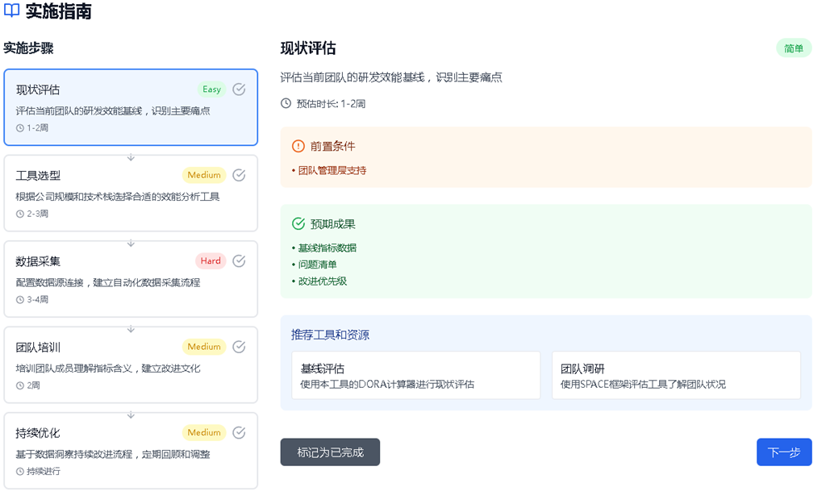Click the 团队管理层支持 prerequisite text

(x=332, y=171)
